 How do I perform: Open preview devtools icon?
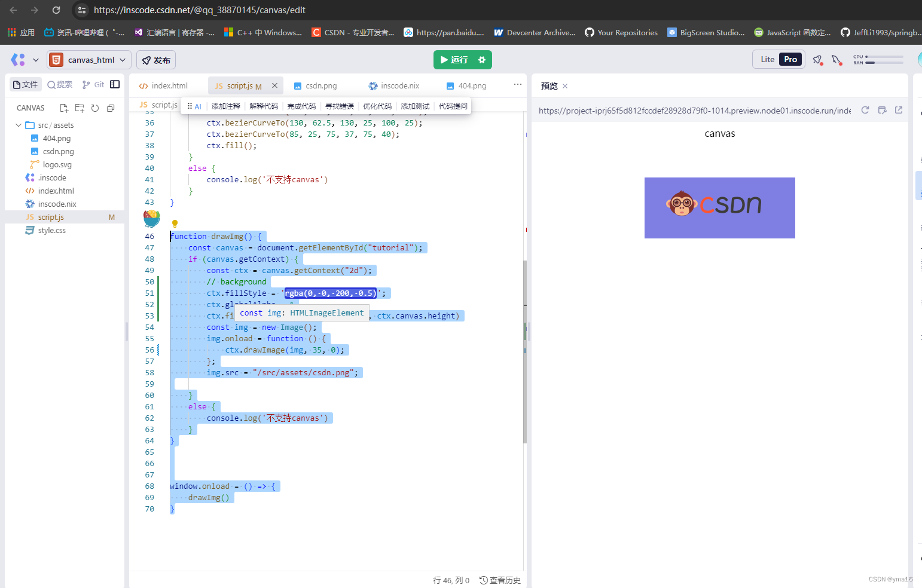882,110
